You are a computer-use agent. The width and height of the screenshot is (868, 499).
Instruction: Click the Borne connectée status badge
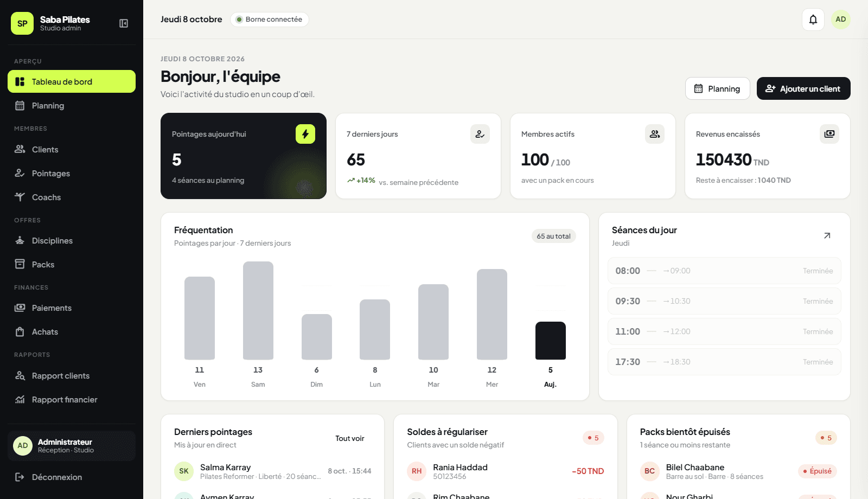tap(270, 20)
